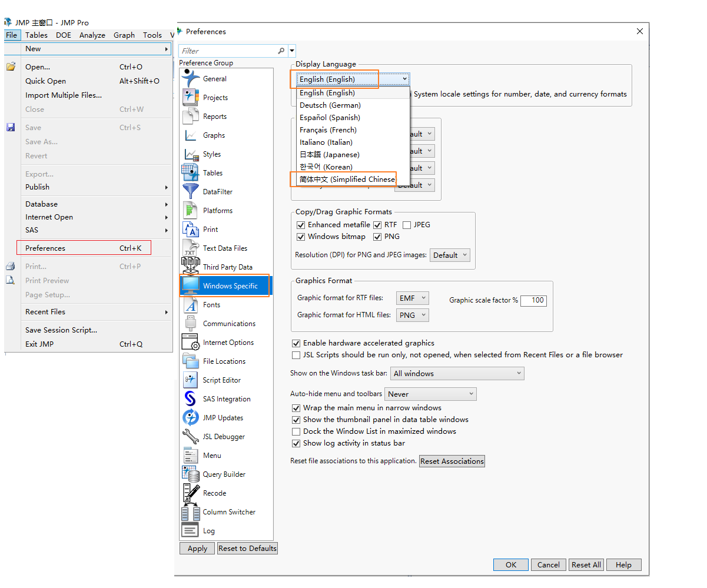
Task: Select the Print preference icon
Action: pos(191,229)
